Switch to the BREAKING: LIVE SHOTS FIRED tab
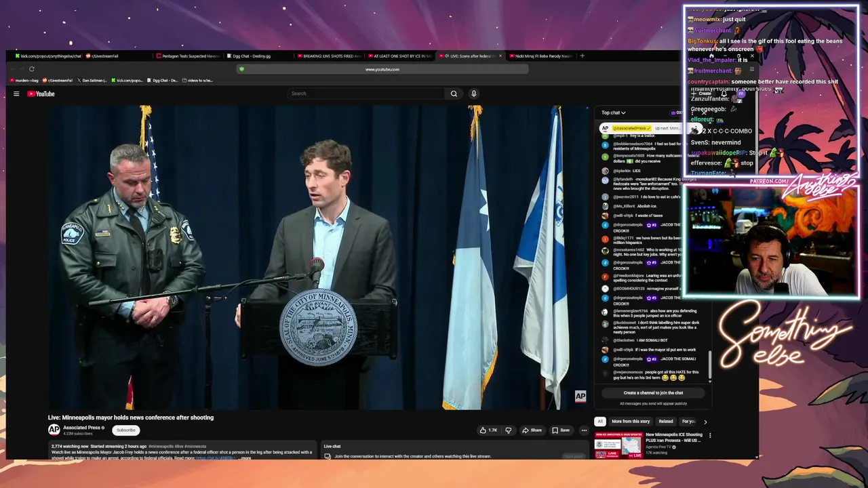 pyautogui.click(x=330, y=56)
